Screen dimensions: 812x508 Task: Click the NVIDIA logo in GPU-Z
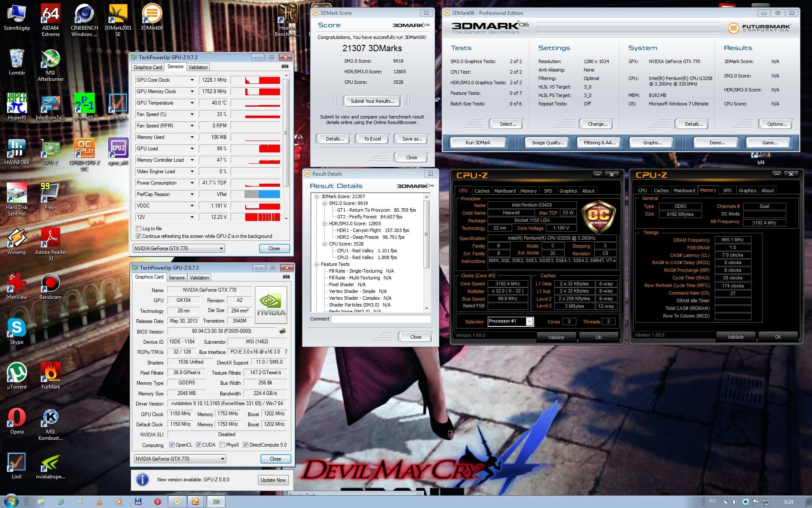(272, 305)
